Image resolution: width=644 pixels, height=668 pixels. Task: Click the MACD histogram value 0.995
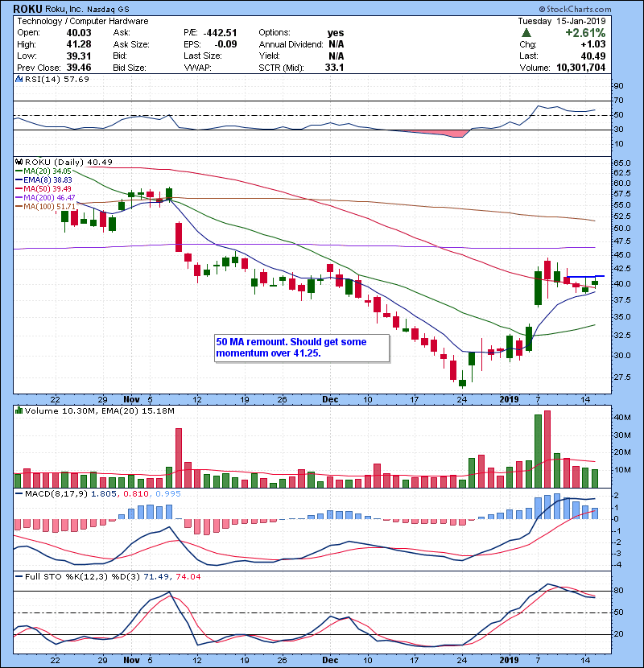[168, 494]
